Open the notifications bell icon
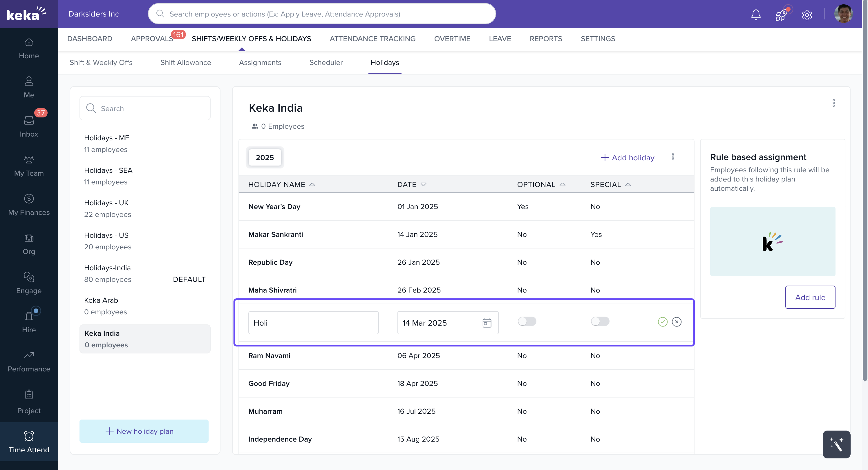Screen dimensions: 868x470 (x=756, y=14)
